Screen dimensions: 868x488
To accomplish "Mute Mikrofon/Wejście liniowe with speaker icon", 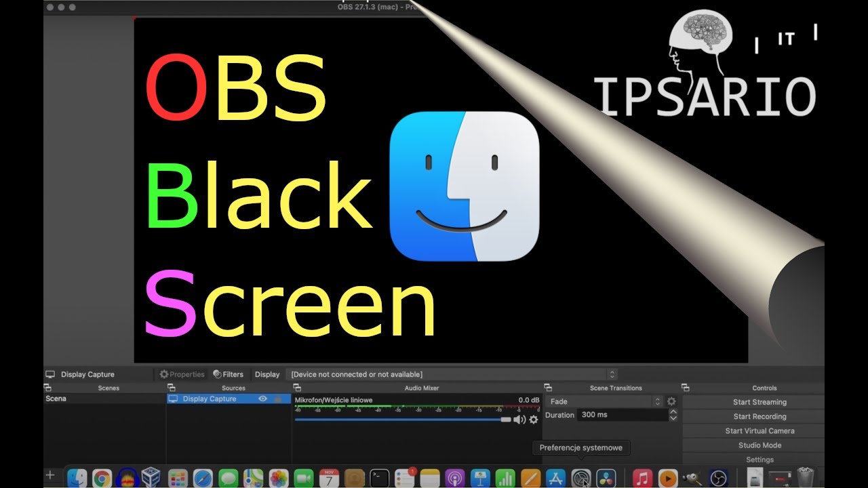I will click(519, 420).
